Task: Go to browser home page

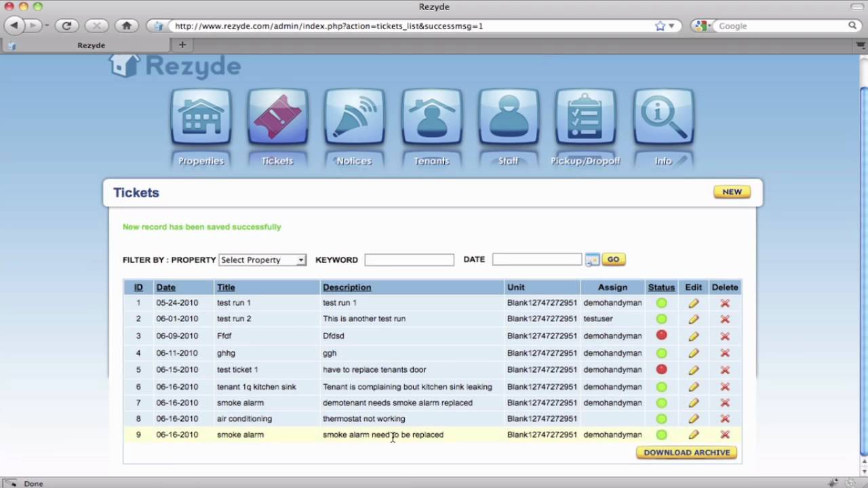Action: click(x=126, y=26)
